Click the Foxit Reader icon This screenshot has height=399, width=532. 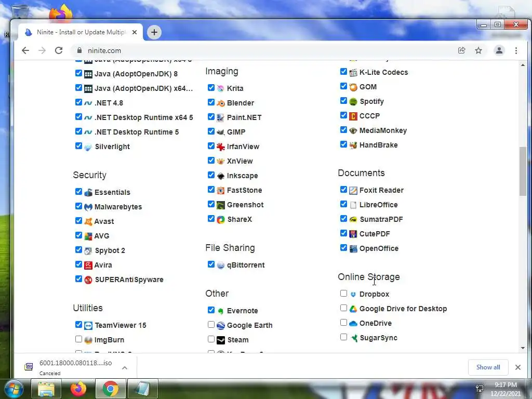[353, 191]
